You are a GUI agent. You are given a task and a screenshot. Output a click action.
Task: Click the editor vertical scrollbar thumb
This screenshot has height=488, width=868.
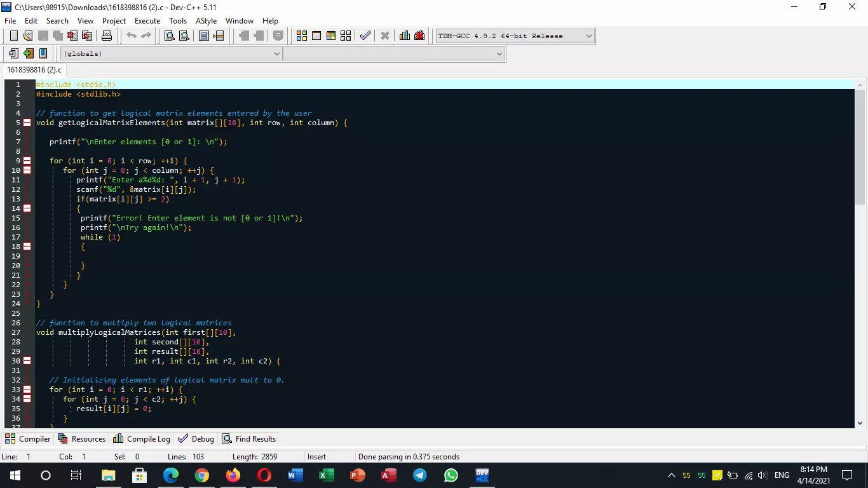860,147
